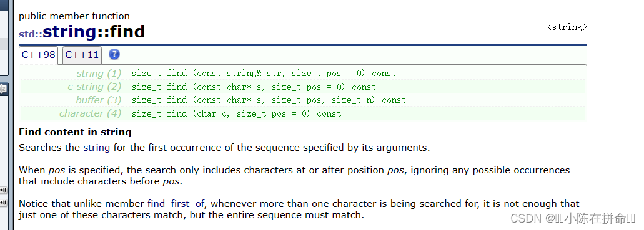The width and height of the screenshot is (644, 230).
Task: Click the 'Find content in string' heading
Action: pyautogui.click(x=75, y=132)
